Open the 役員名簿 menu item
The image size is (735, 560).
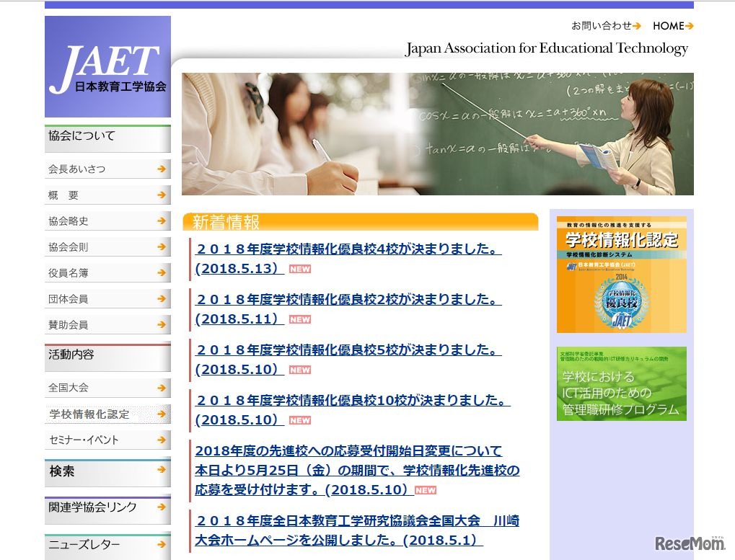[x=107, y=272]
